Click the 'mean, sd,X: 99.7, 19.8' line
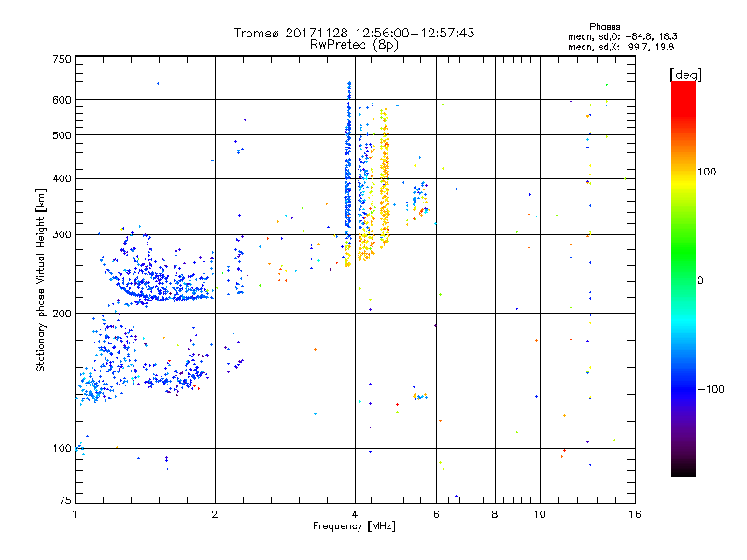 [621, 47]
